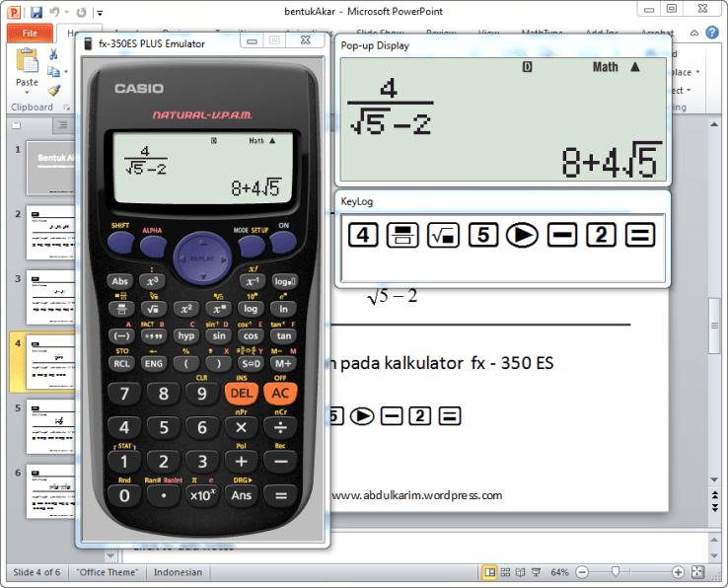Click the number 0 key

coord(124,495)
